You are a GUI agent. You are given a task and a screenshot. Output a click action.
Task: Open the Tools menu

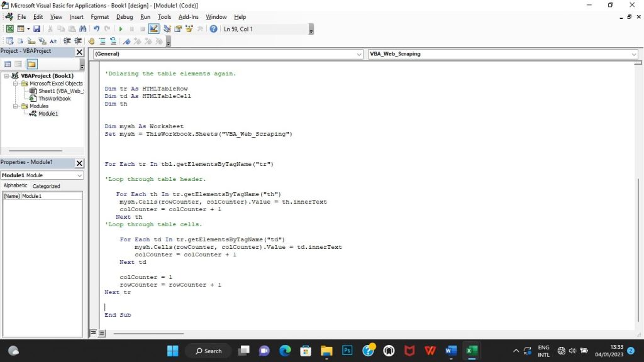click(164, 17)
